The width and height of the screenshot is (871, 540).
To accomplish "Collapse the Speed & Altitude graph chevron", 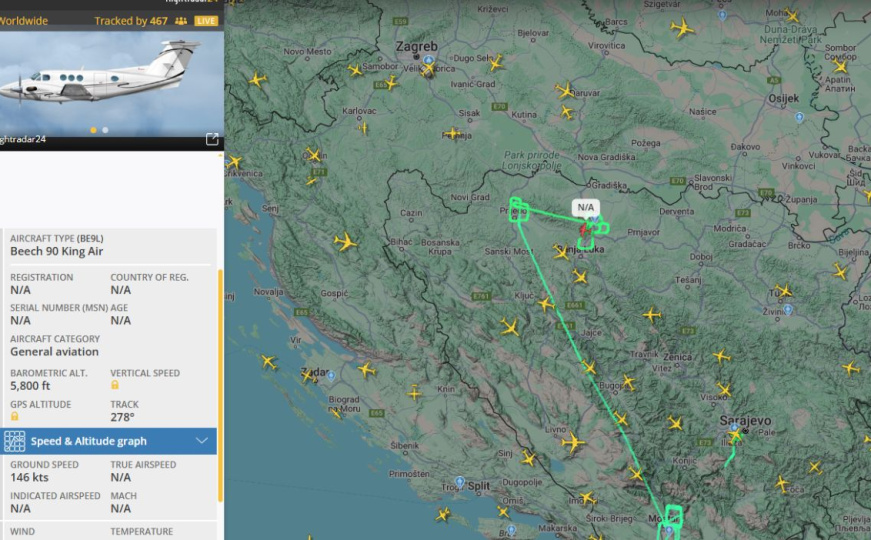I will click(x=202, y=441).
